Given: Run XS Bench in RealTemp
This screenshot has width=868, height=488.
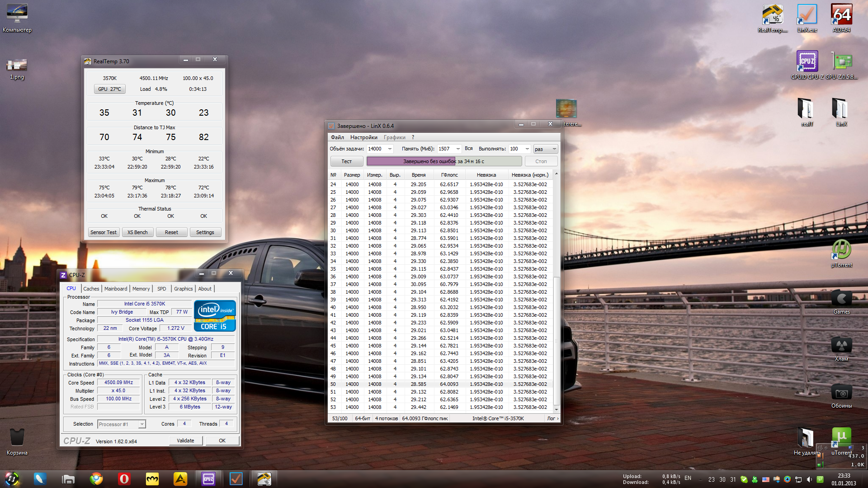Looking at the screenshot, I should (x=137, y=232).
